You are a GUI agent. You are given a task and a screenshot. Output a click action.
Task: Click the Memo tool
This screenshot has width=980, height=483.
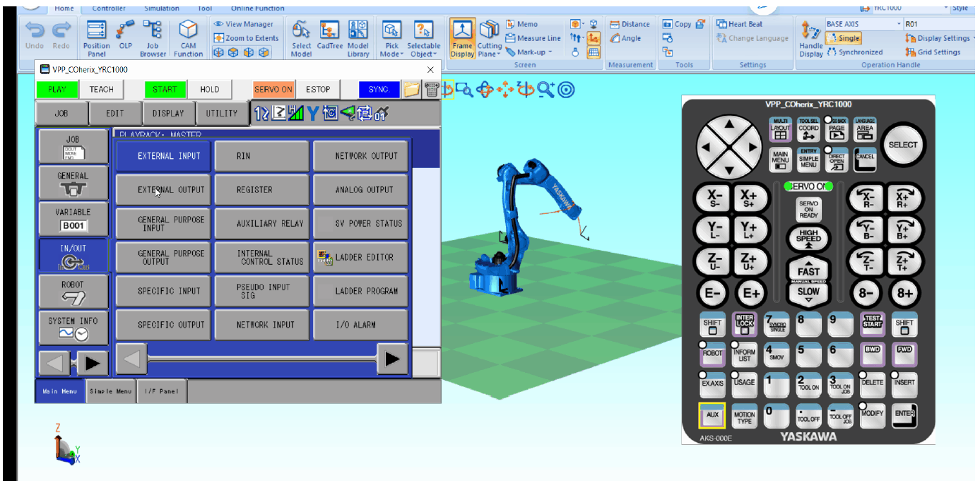click(521, 24)
